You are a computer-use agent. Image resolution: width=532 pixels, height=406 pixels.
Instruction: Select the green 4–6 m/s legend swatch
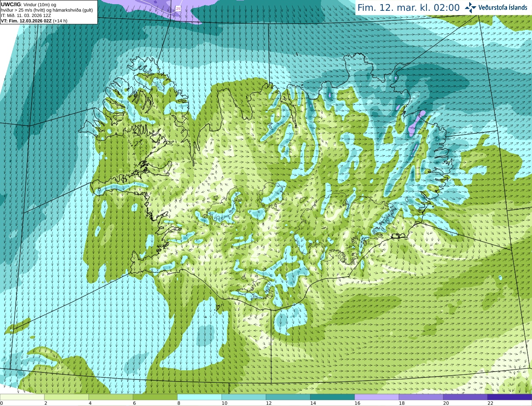click(111, 397)
